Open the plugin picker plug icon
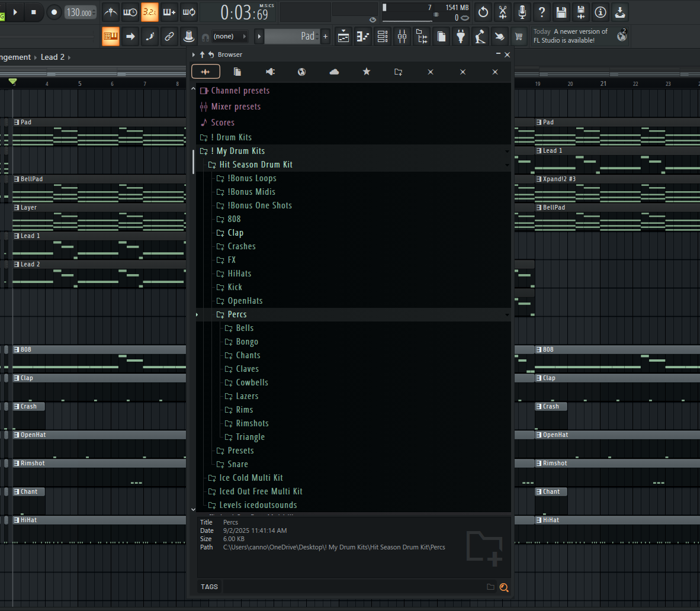This screenshot has height=611, width=700. [461, 37]
